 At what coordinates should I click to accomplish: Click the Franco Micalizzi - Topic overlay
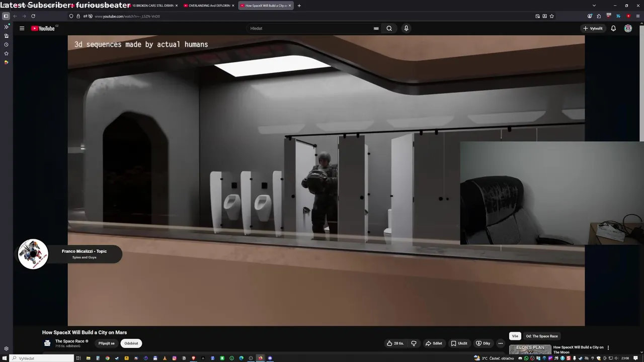[x=70, y=254]
